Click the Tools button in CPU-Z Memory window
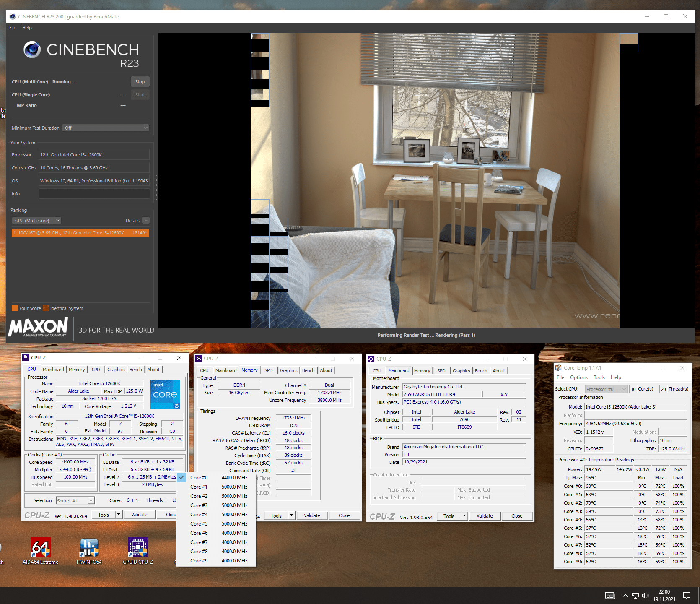Image resolution: width=700 pixels, height=604 pixels. tap(276, 515)
